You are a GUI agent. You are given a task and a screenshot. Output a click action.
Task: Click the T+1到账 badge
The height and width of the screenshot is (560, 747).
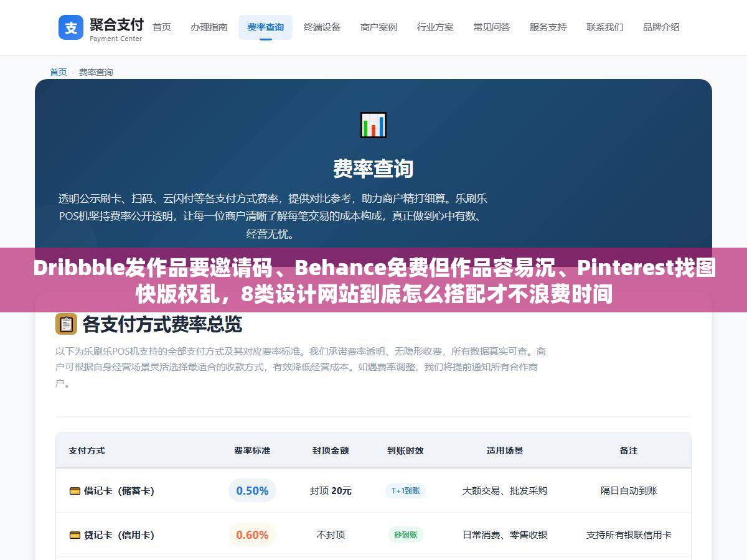click(405, 491)
